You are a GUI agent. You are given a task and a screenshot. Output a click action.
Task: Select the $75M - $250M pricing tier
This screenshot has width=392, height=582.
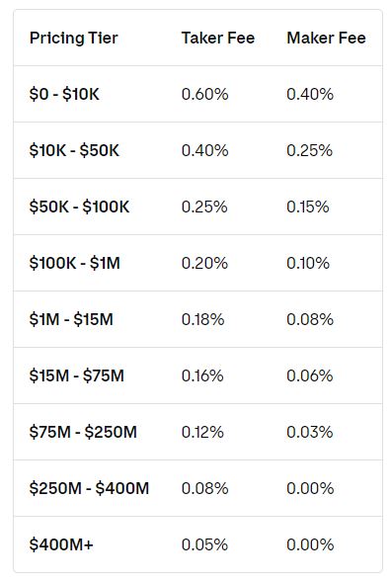(83, 433)
